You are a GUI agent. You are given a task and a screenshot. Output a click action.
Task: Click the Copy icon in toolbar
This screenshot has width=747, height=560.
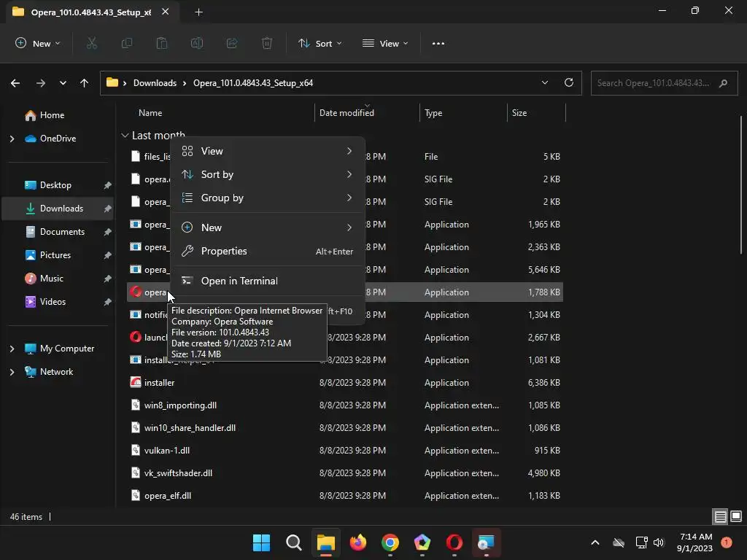127,43
